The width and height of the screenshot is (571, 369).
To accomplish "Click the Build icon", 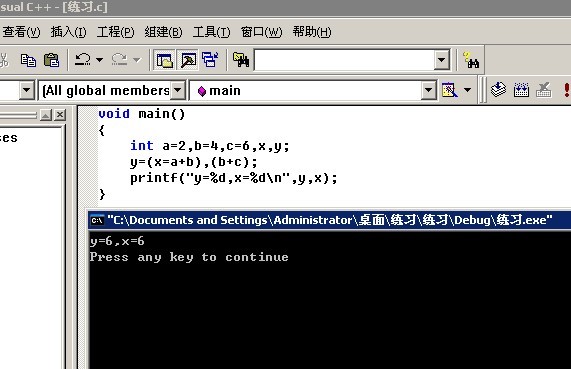I will (521, 90).
